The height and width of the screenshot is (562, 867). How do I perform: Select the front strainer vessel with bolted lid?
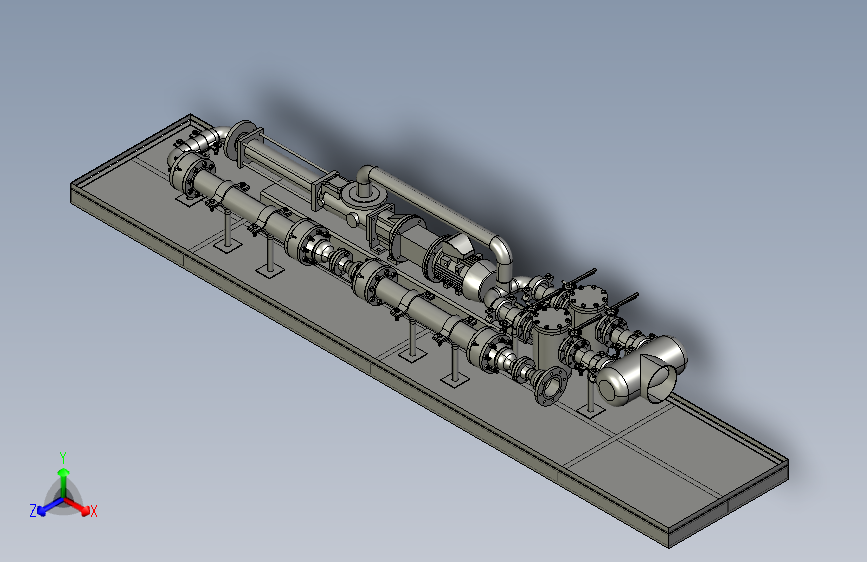click(550, 342)
